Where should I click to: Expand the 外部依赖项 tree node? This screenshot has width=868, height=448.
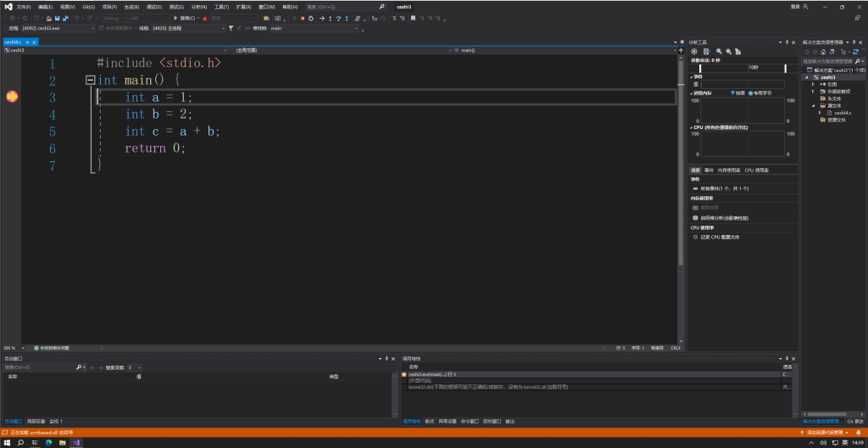pyautogui.click(x=813, y=91)
